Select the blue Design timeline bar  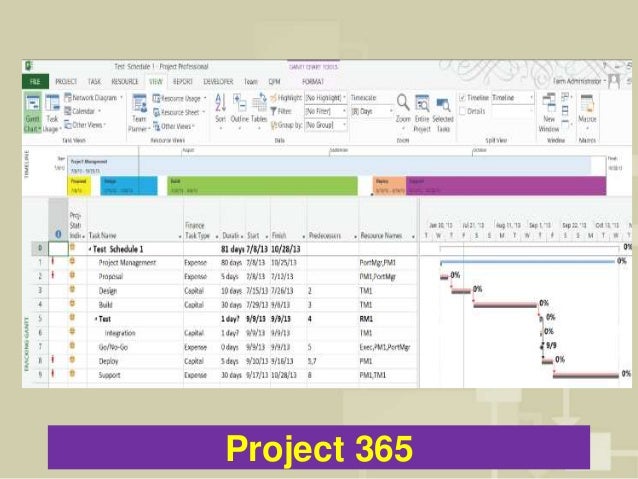(x=129, y=186)
